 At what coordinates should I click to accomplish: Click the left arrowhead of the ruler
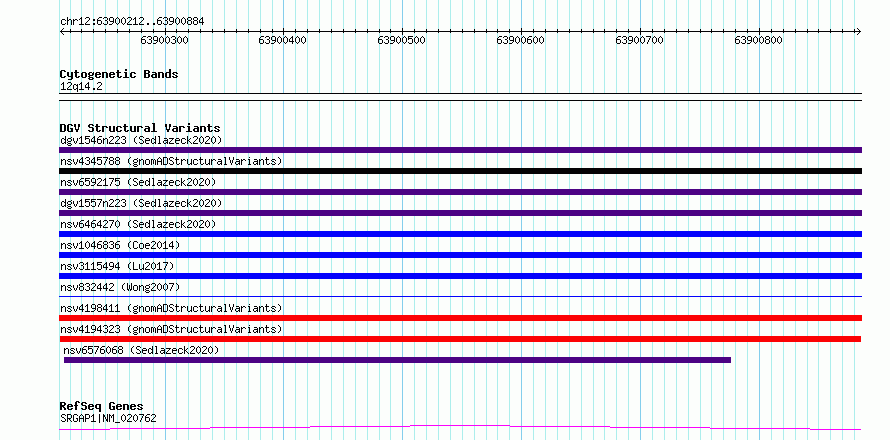click(x=62, y=31)
